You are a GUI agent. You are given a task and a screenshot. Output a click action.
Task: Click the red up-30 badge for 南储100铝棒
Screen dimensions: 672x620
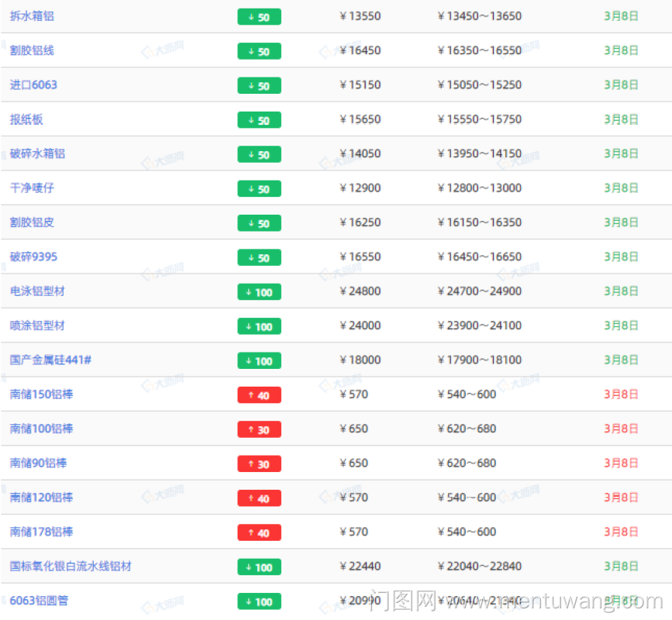259,429
